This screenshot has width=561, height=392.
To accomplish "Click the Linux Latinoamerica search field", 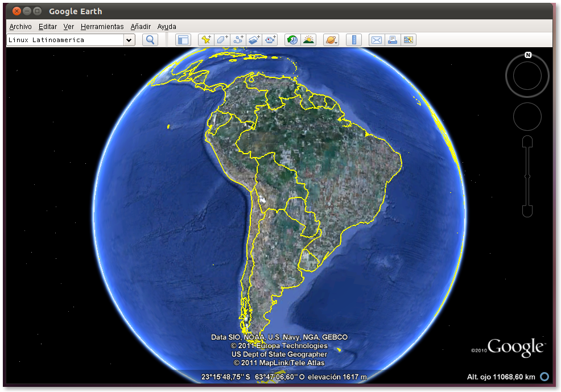I will (63, 40).
